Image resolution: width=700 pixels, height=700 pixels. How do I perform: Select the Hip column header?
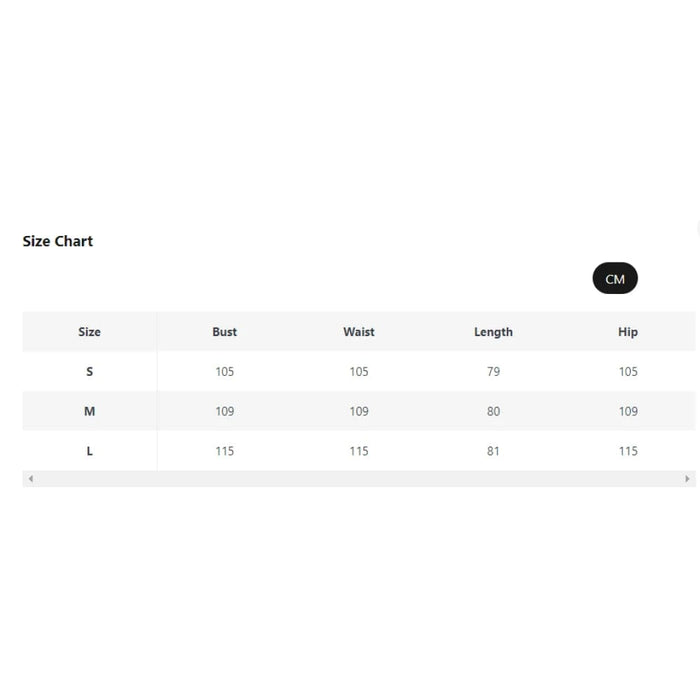click(628, 332)
